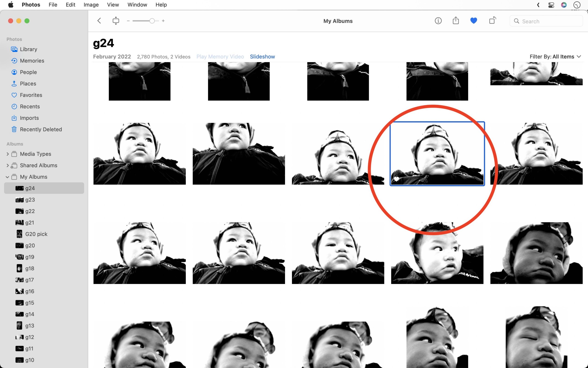Open Recently Deleted in the sidebar
Viewport: 588px width, 368px height.
44,129
